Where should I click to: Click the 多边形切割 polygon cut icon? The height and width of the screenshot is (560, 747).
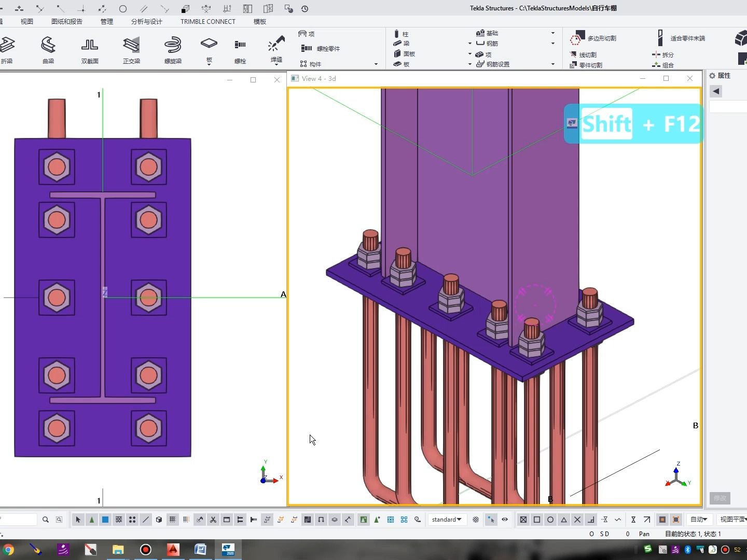(577, 38)
